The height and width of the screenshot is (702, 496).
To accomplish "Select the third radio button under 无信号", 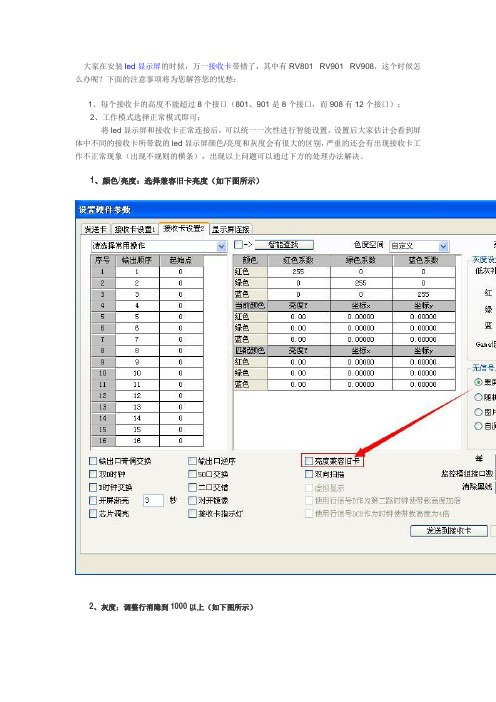I will coord(478,412).
